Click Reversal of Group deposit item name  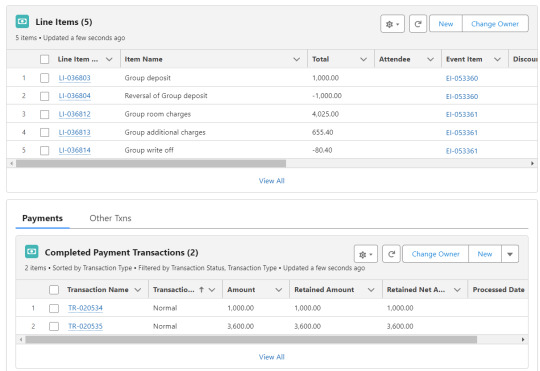[166, 96]
